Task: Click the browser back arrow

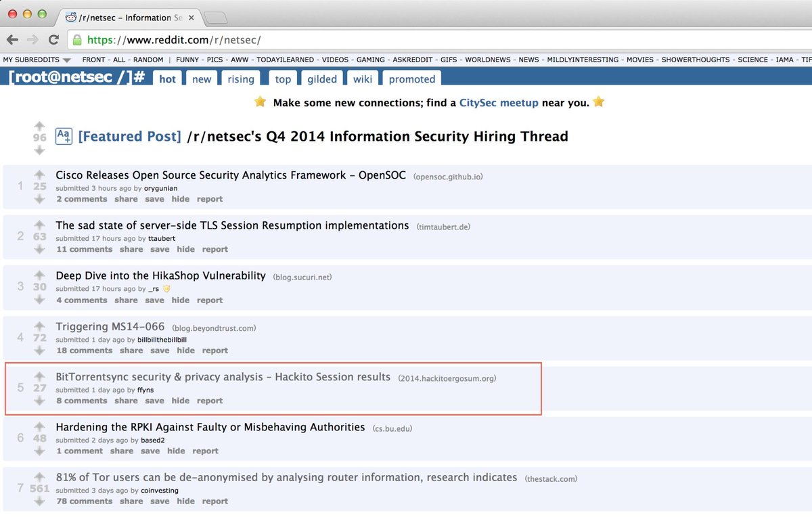Action: point(12,39)
